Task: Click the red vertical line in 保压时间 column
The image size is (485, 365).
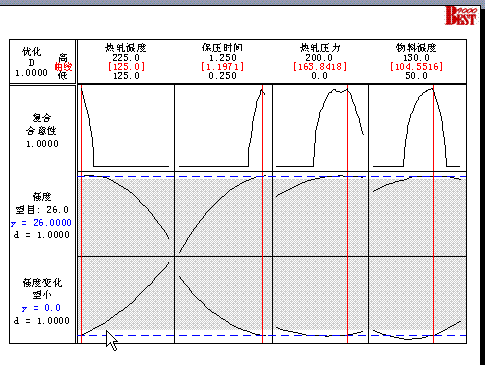Action: tap(263, 213)
